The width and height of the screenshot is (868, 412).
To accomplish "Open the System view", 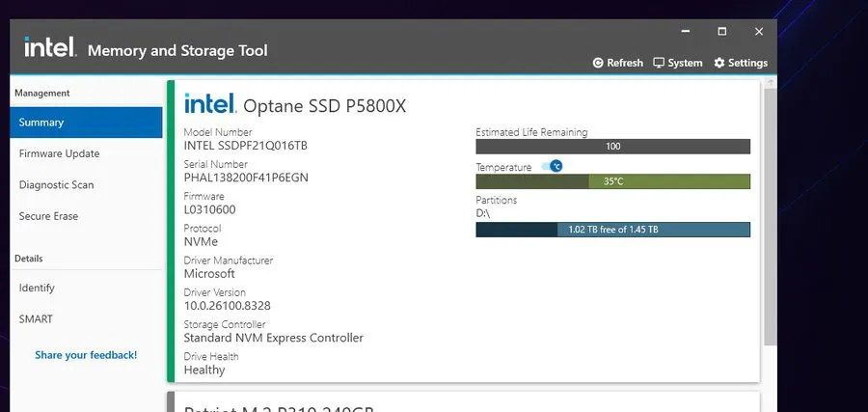I will 678,63.
